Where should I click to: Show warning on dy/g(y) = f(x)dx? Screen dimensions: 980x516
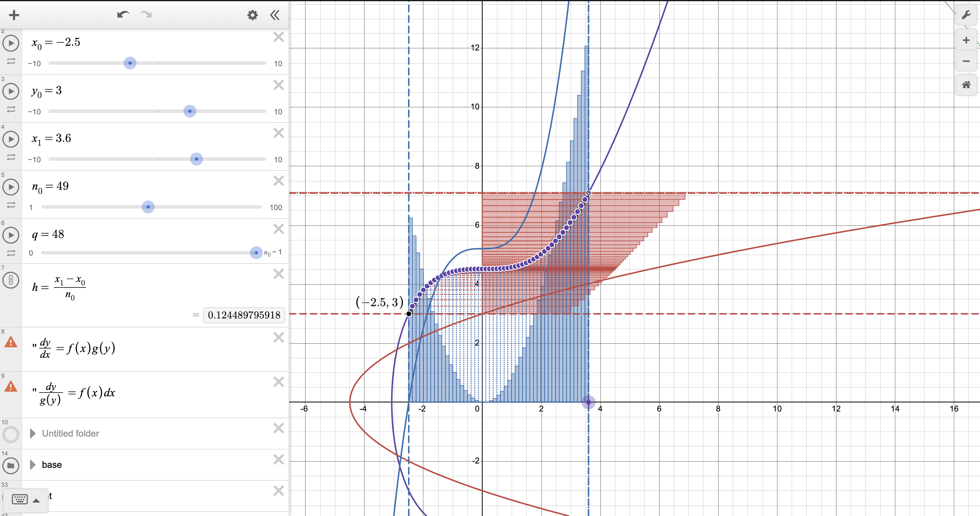[x=11, y=386]
